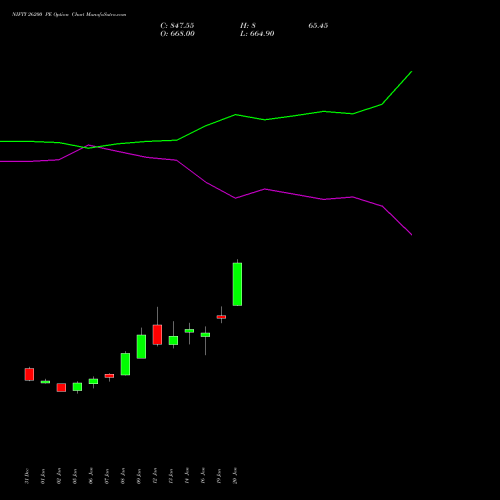Click the 19 Jan date label
Viewport: 500px width, 500px height.
point(219,476)
